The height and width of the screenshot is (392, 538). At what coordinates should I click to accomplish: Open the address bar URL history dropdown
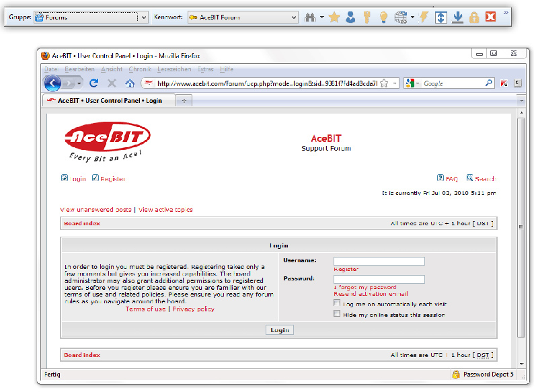pyautogui.click(x=395, y=83)
